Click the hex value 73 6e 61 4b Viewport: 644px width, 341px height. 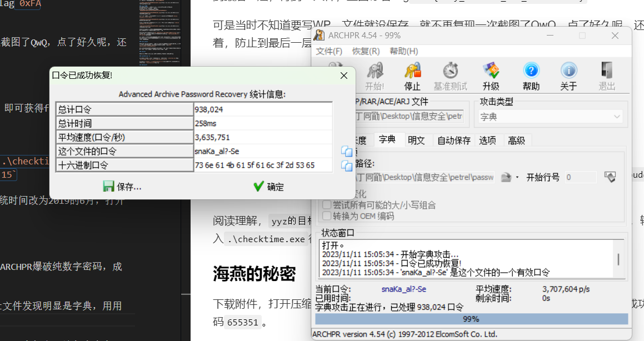click(254, 166)
